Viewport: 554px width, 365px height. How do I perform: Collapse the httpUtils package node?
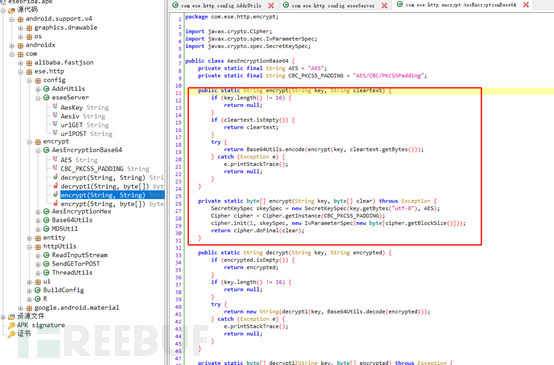coord(29,247)
